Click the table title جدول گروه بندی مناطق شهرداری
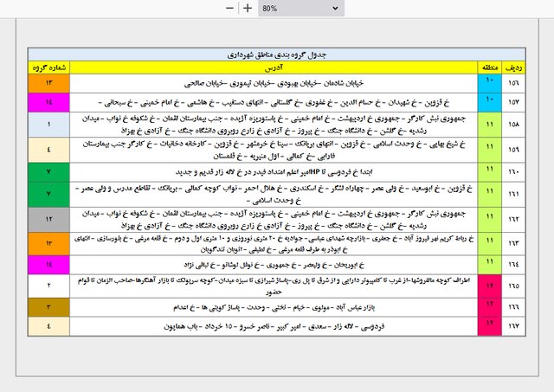 click(275, 54)
